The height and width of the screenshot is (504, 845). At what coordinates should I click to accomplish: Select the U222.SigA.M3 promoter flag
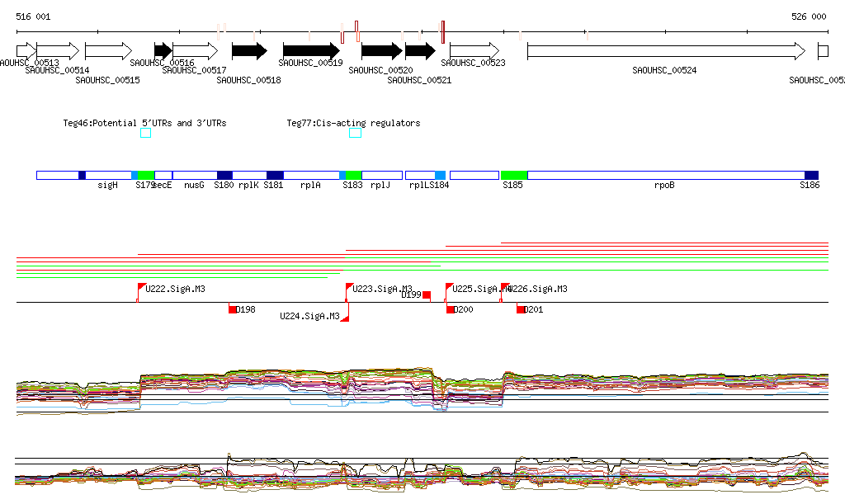(141, 288)
